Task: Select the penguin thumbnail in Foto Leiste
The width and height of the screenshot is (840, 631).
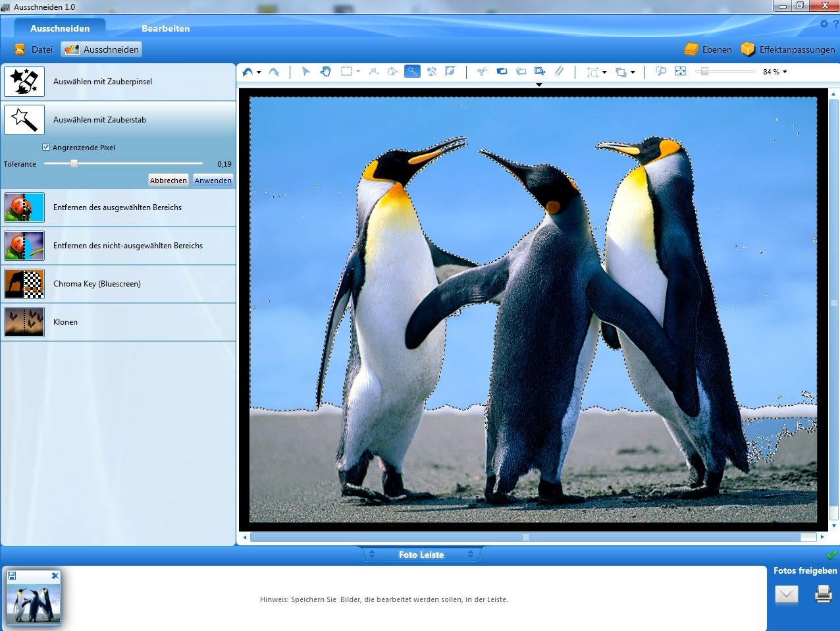Action: pyautogui.click(x=34, y=597)
